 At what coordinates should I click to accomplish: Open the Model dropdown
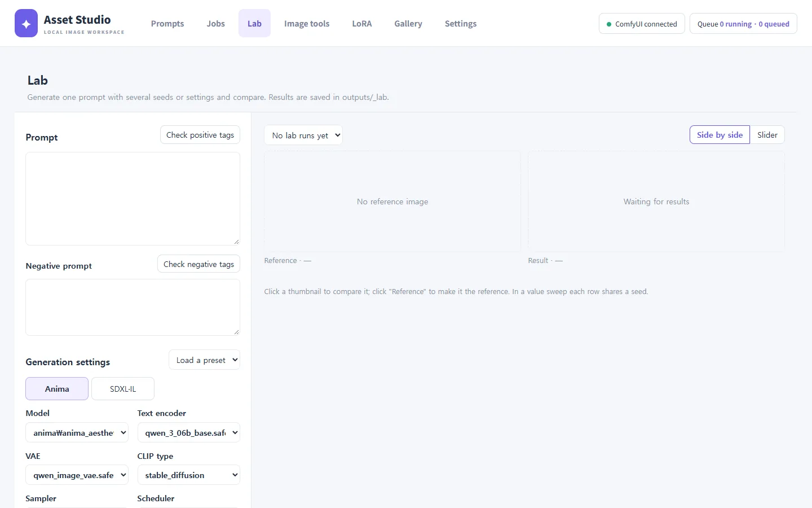coord(77,433)
